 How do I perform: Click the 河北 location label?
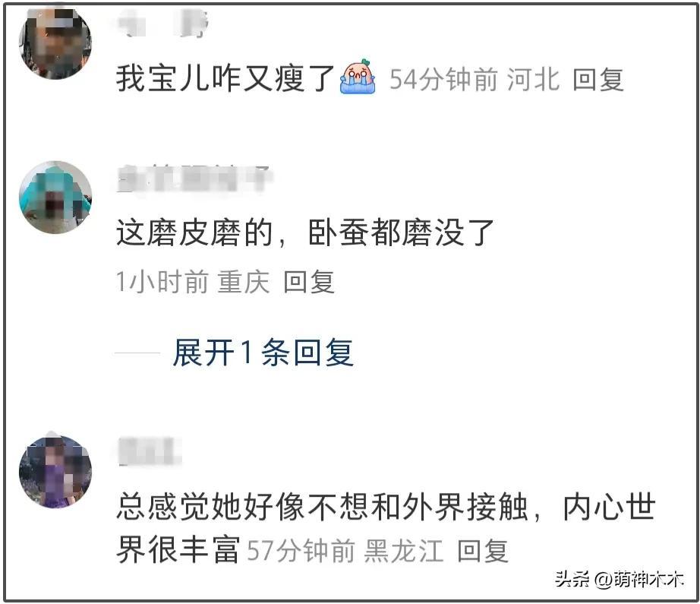coord(533,80)
